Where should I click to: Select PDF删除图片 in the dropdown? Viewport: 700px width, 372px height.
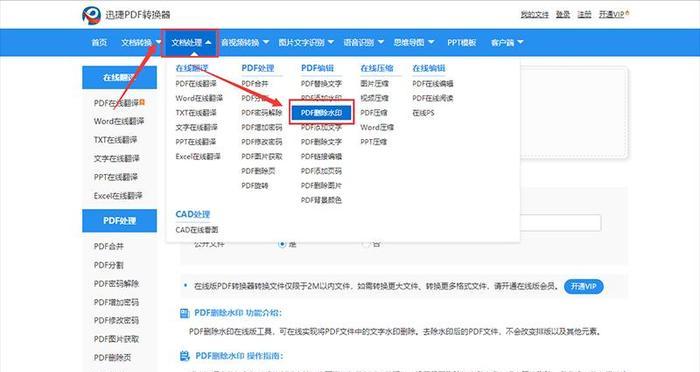coord(321,185)
